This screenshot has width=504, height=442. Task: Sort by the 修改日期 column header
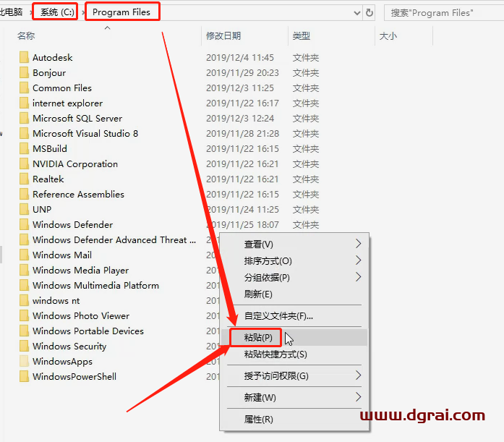coord(223,35)
